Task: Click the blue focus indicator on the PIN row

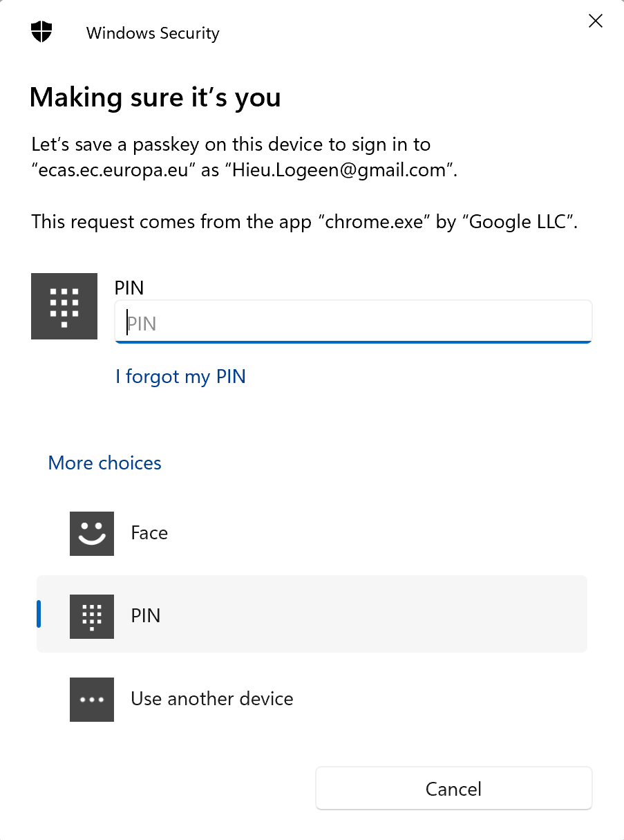Action: [x=39, y=614]
